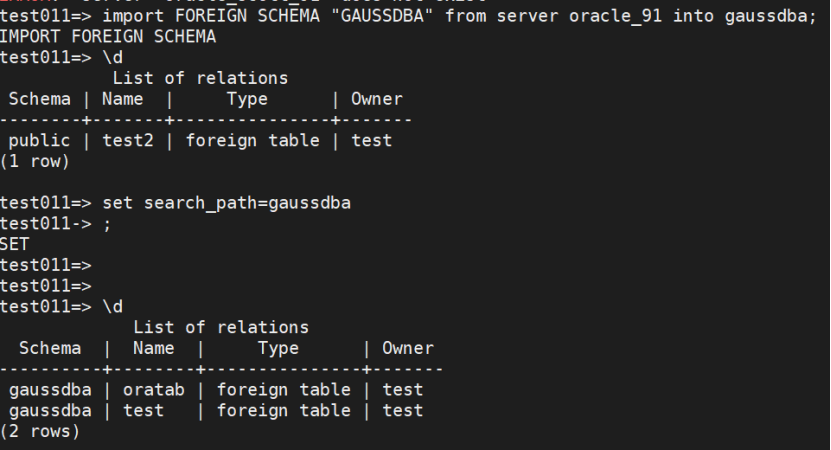This screenshot has height=450, width=831.
Task: Click the Owner header in the first table
Action: [376, 99]
